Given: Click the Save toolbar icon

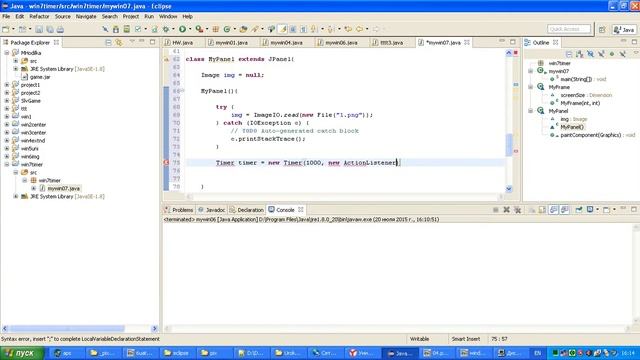Looking at the screenshot, I should click(x=39, y=29).
